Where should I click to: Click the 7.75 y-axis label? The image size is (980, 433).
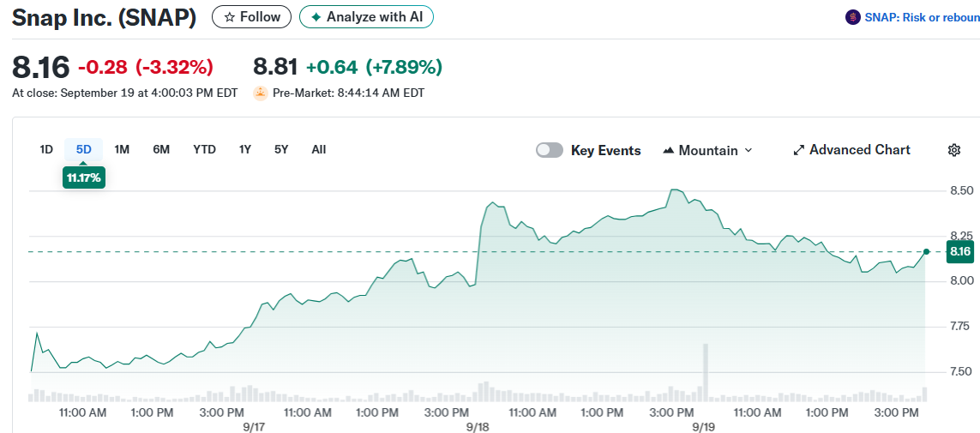(960, 326)
